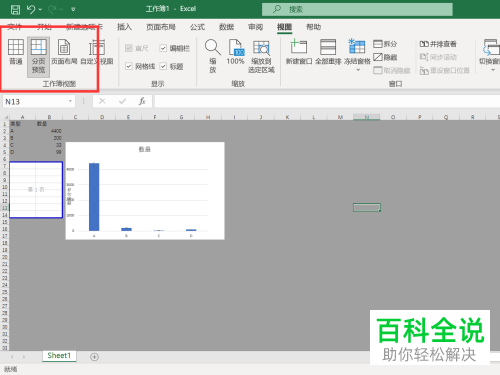
Task: Select column header D
Action: tap(102, 117)
